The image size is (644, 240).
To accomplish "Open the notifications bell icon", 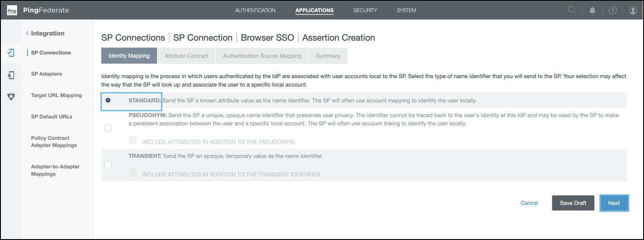I will tap(592, 10).
